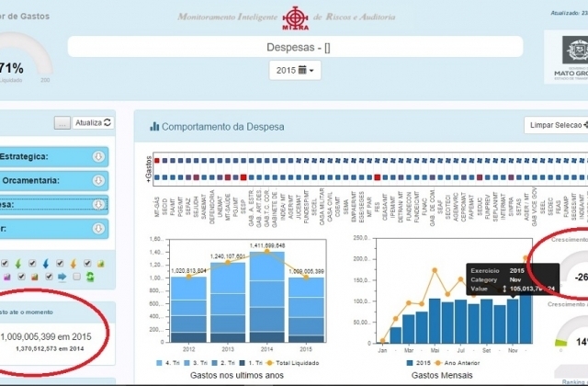Click the green circular refresh arrows icon
588x386 pixels.
click(90, 278)
